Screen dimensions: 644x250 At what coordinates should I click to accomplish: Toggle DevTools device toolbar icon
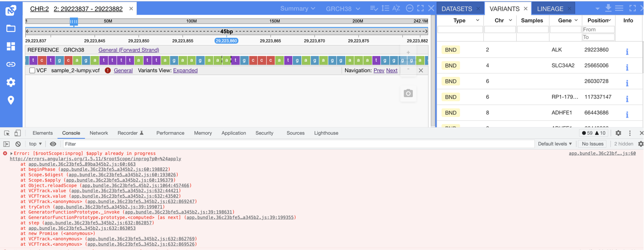[x=18, y=133]
